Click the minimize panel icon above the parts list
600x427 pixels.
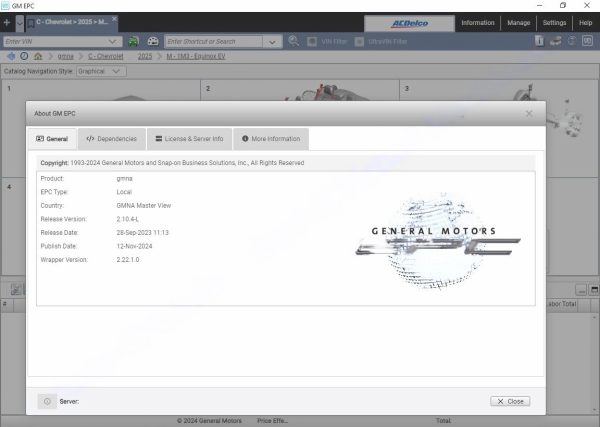coord(581,290)
